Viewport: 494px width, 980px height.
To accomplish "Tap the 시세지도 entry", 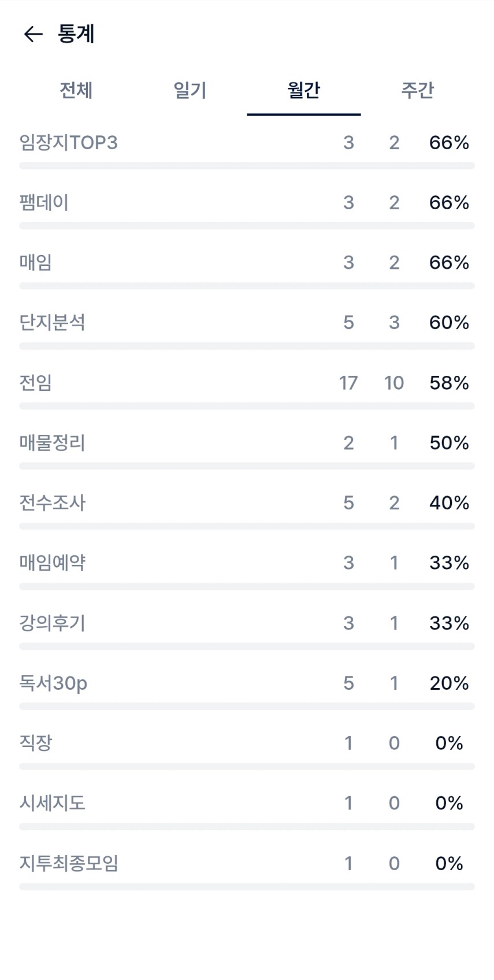I will [52, 803].
